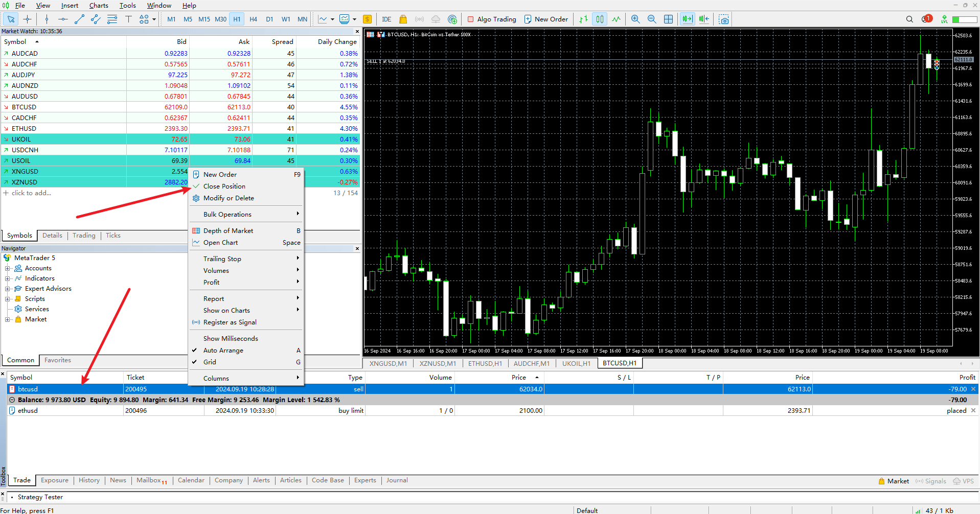Screen dimensions: 980x514
Task: Expand Bulk Operations submenu
Action: coord(246,215)
